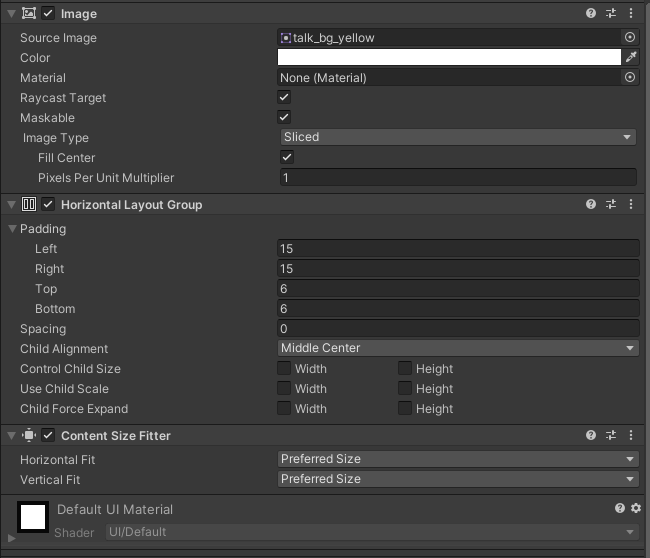The width and height of the screenshot is (650, 558).
Task: Open help for Content Size Fitter
Action: (591, 435)
